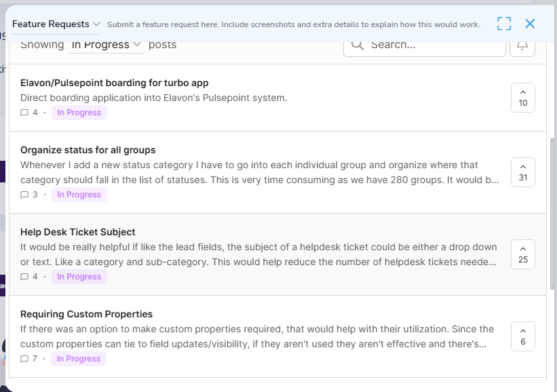Click comment icon on Elavon/Pulsepoint post
This screenshot has width=557, height=392.
[x=25, y=113]
